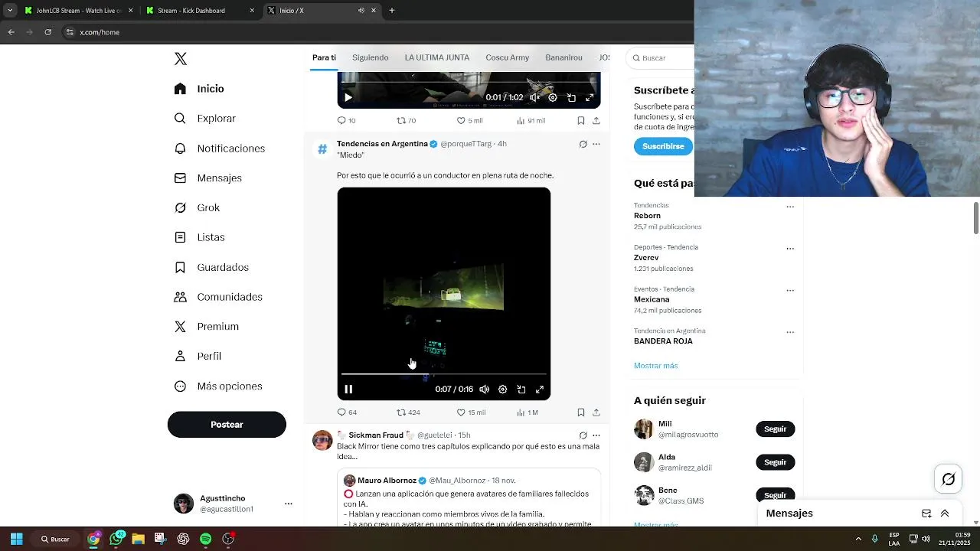Image resolution: width=980 pixels, height=551 pixels.
Task: Follow Mili @milagrosvuotto
Action: pyautogui.click(x=775, y=429)
